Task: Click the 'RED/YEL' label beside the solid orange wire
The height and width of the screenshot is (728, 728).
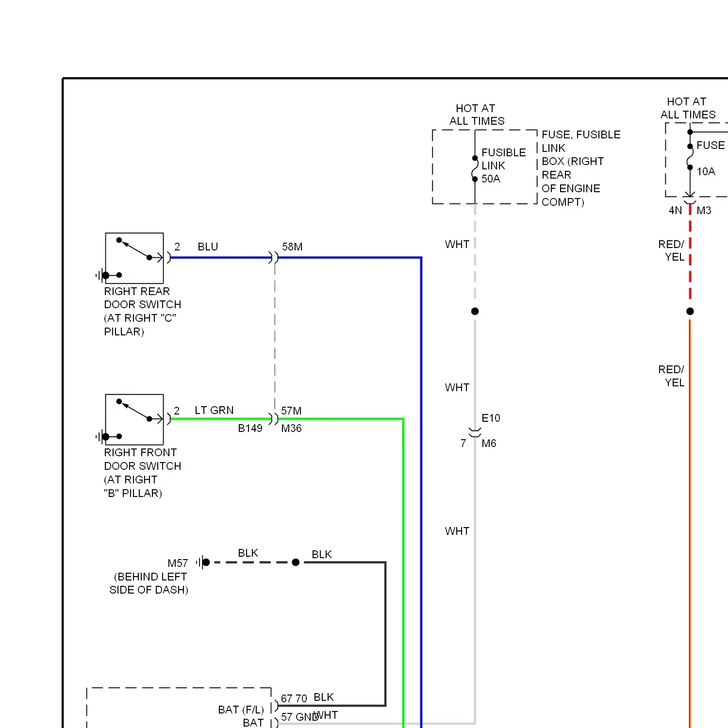Action: (671, 376)
